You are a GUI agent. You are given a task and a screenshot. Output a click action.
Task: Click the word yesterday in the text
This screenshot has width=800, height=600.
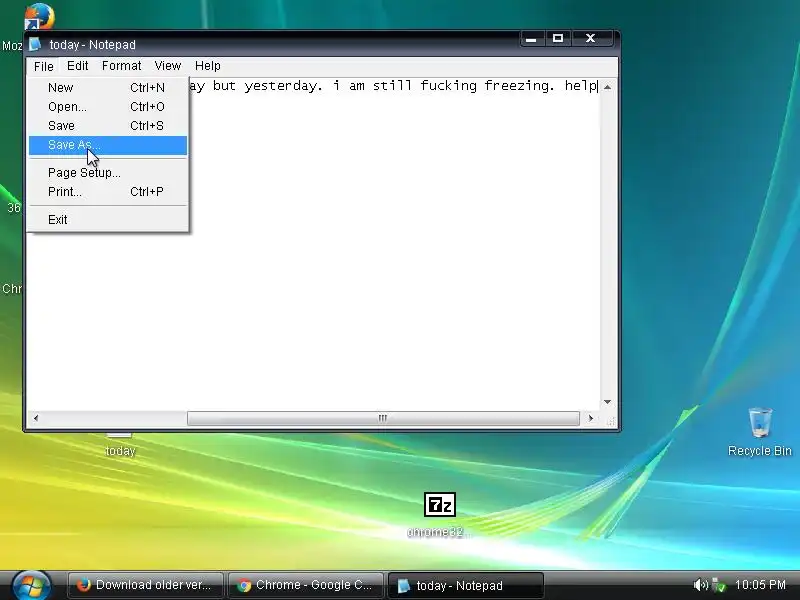[x=284, y=86]
